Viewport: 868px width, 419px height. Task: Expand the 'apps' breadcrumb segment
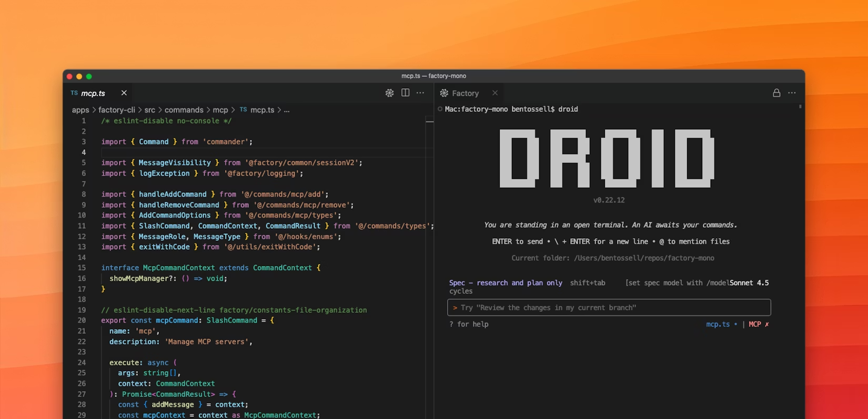[80, 110]
